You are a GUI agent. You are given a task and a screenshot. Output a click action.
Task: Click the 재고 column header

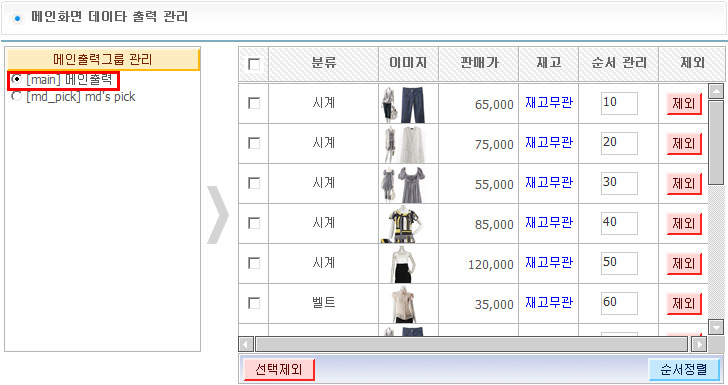point(549,63)
